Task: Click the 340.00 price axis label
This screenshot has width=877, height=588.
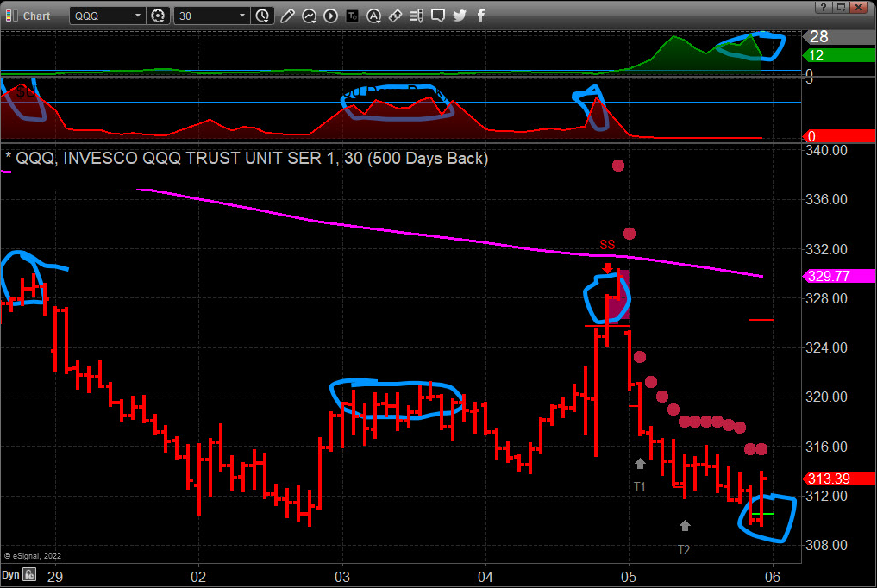Action: pos(826,150)
